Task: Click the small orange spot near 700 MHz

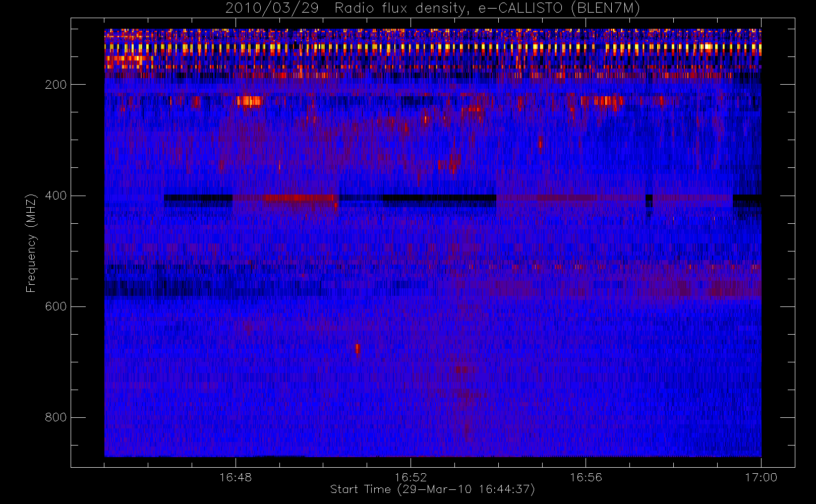Action: pos(357,349)
